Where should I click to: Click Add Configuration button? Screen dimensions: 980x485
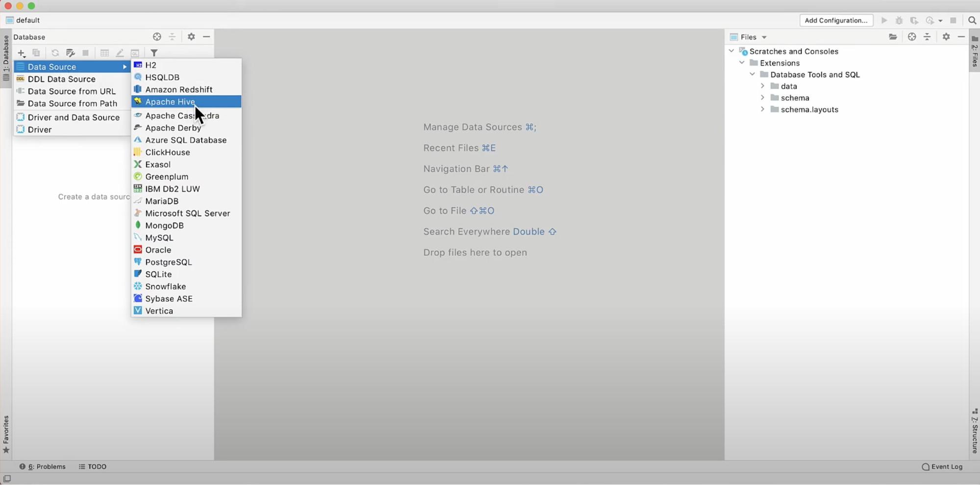pos(836,20)
